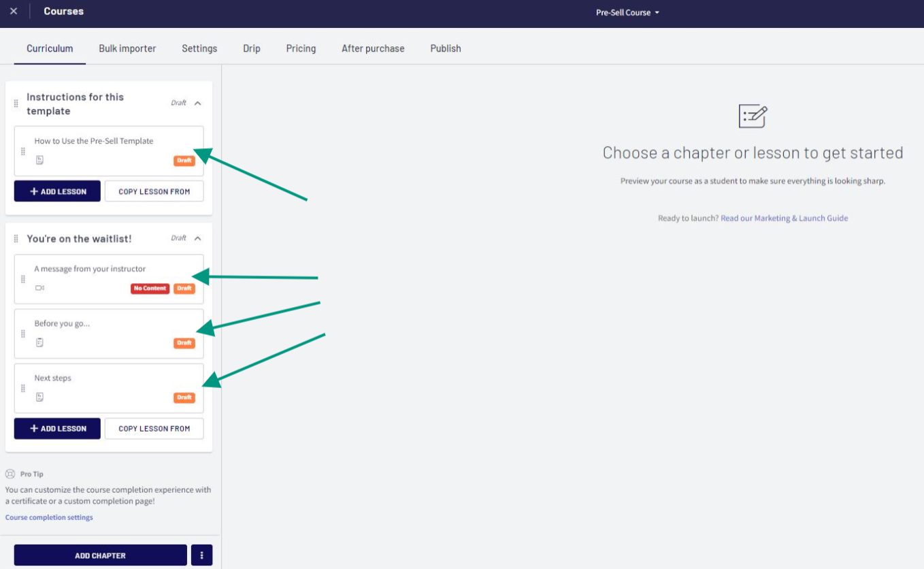924x569 pixels.
Task: Click the ADD CHAPTER button
Action: coord(100,555)
